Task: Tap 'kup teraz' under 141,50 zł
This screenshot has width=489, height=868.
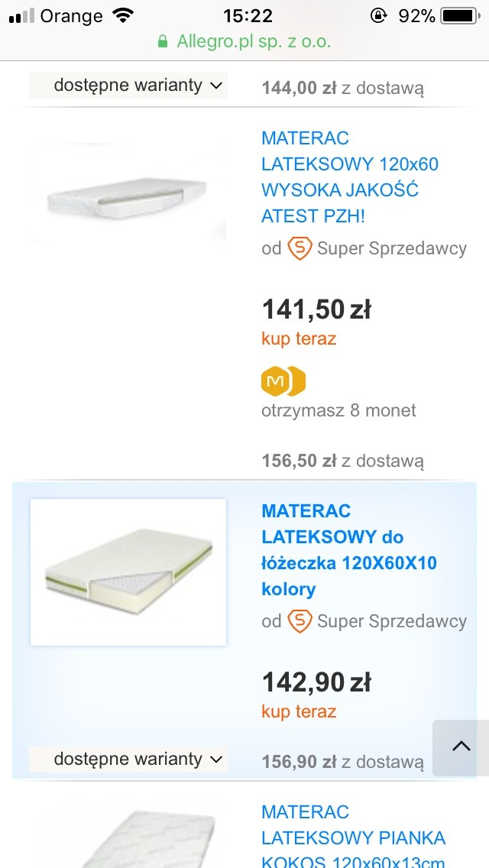Action: [x=299, y=338]
